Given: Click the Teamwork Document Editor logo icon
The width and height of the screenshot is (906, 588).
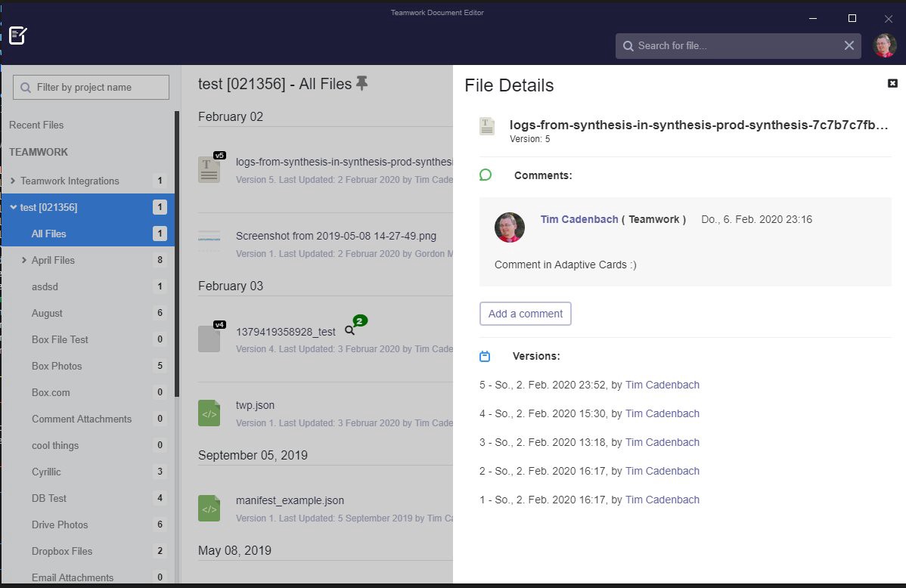Looking at the screenshot, I should point(18,36).
